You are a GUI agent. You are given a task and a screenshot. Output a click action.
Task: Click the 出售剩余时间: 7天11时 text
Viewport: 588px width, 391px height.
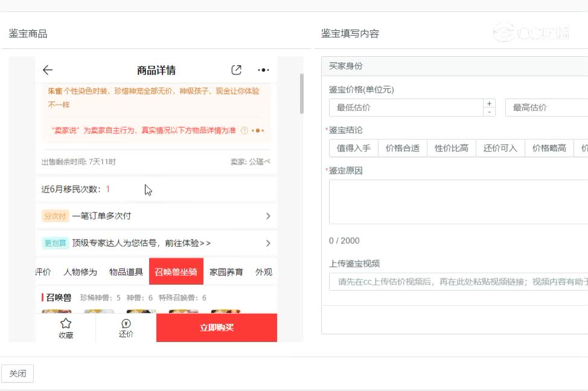point(78,162)
